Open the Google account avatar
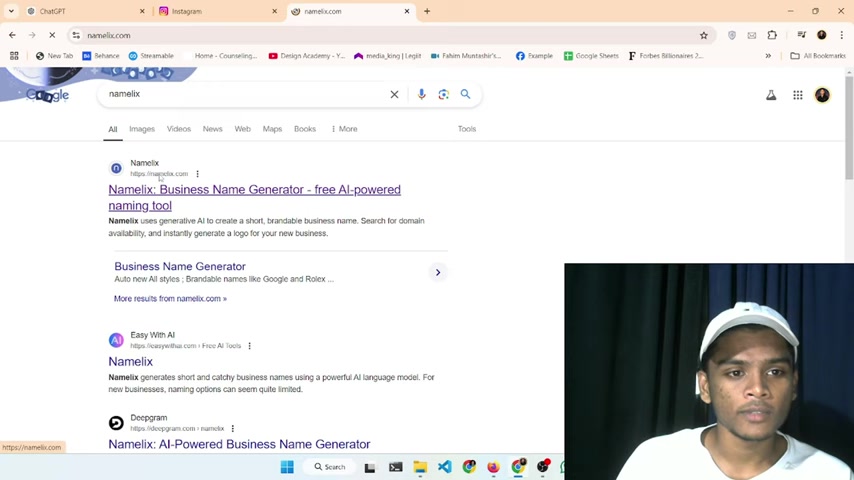This screenshot has height=480, width=854. click(x=822, y=95)
